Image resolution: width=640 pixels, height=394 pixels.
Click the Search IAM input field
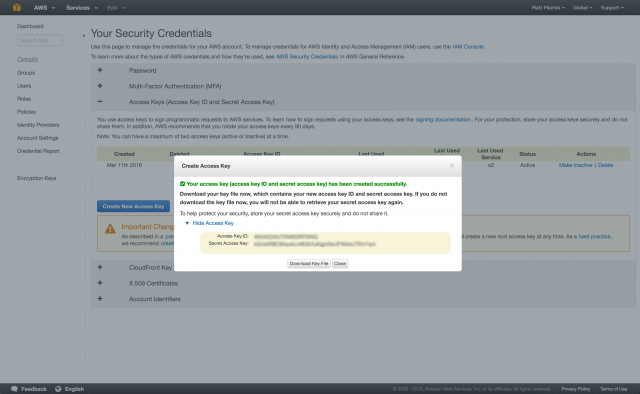click(x=40, y=40)
